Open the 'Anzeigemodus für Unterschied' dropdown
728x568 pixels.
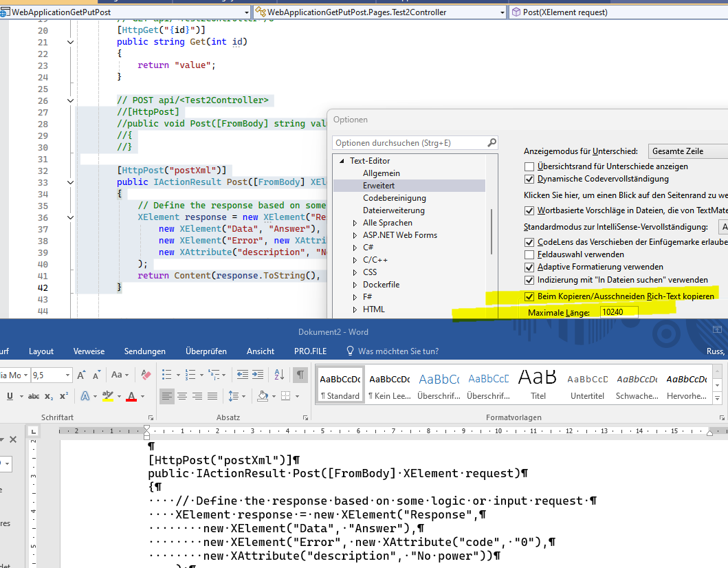(x=687, y=151)
